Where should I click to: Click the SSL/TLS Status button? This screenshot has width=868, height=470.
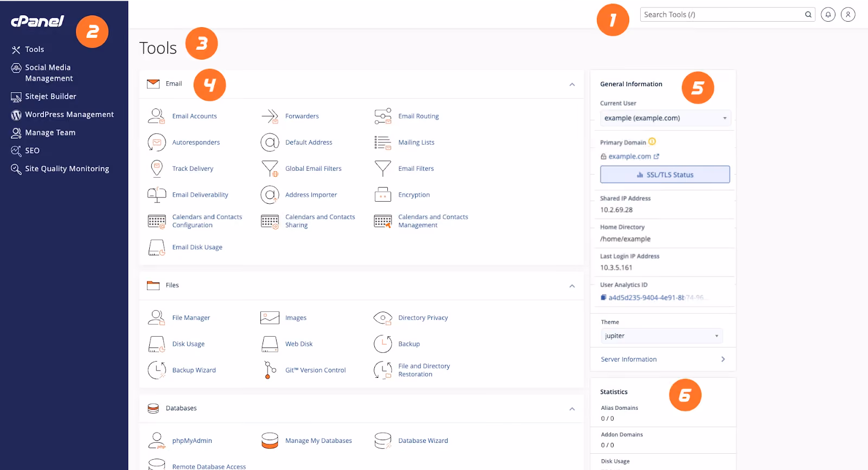tap(665, 175)
